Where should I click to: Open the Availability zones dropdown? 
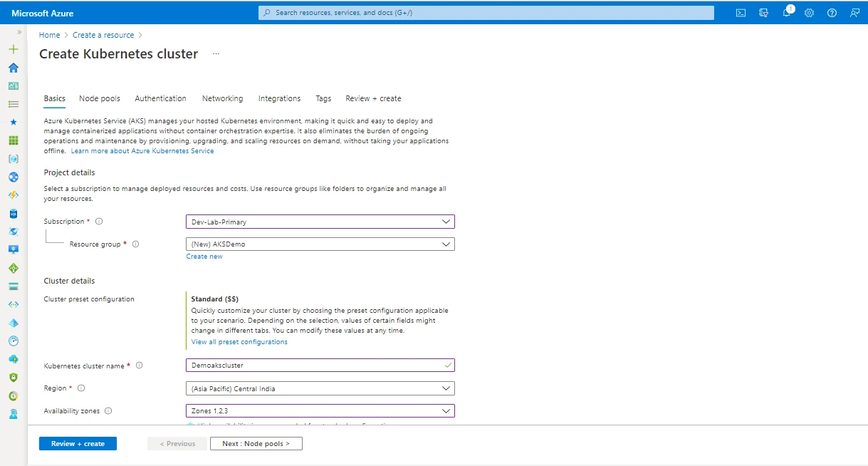[x=319, y=410]
